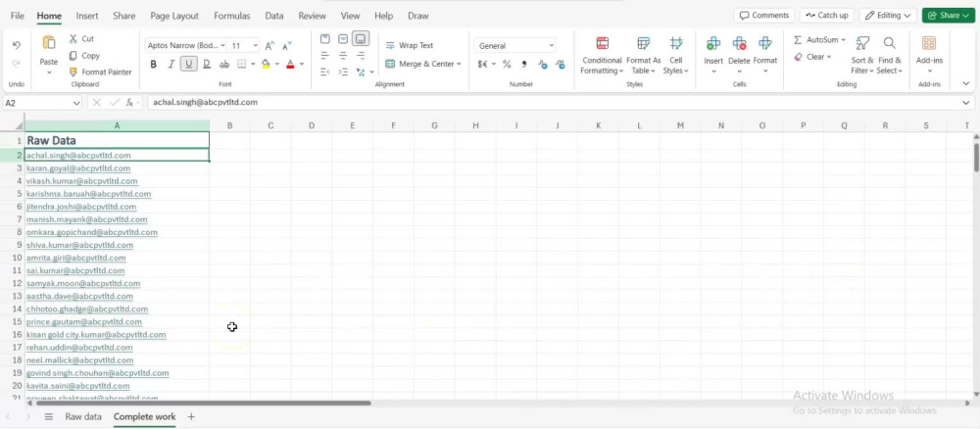Pick fill color yellow swatch
The image size is (980, 429).
[266, 64]
